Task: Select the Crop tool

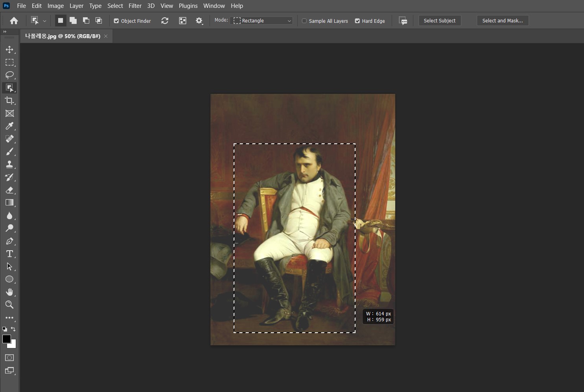Action: click(9, 101)
